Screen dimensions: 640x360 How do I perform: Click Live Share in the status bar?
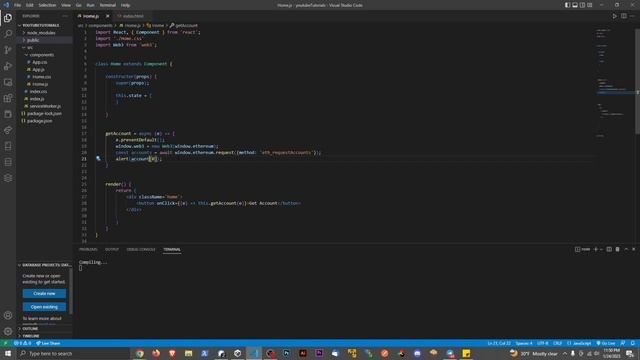tap(48, 343)
